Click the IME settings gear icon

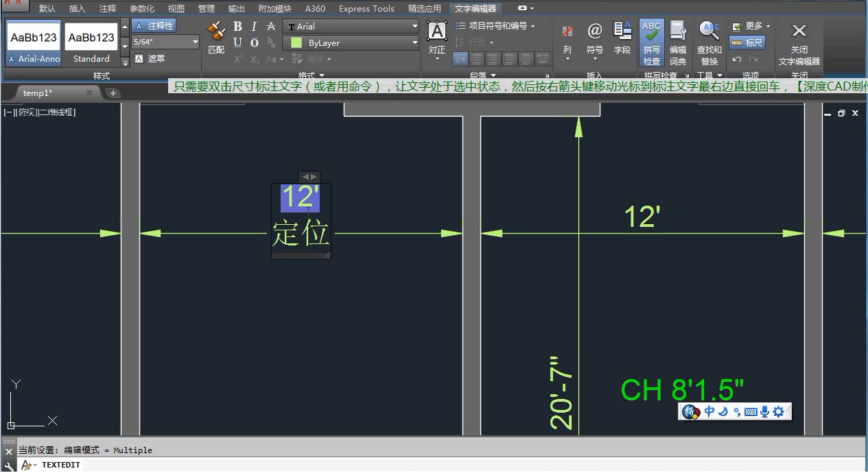pos(778,411)
